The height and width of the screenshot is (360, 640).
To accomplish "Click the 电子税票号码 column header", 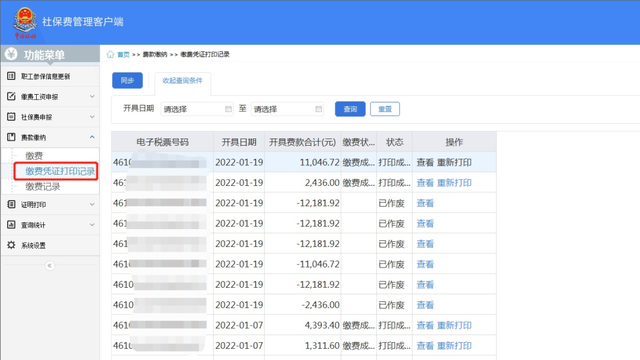I will click(x=162, y=142).
